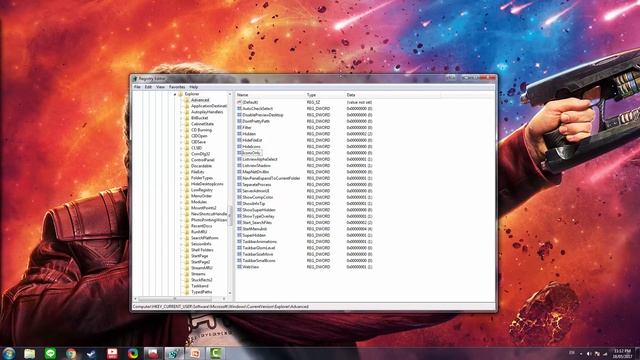Select the SessionInfo key
The image size is (640, 360).
201,244
